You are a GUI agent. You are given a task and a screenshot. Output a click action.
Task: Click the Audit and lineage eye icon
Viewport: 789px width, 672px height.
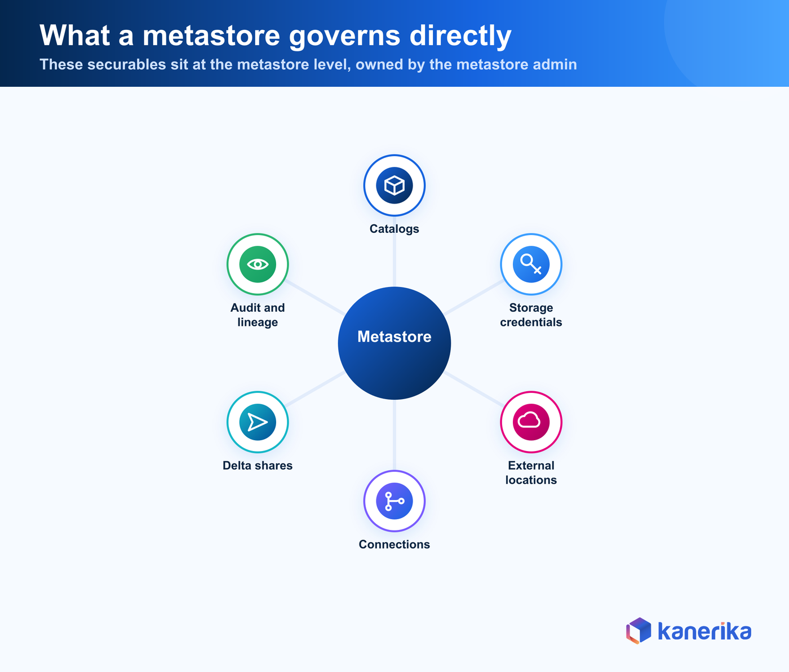[x=258, y=264]
